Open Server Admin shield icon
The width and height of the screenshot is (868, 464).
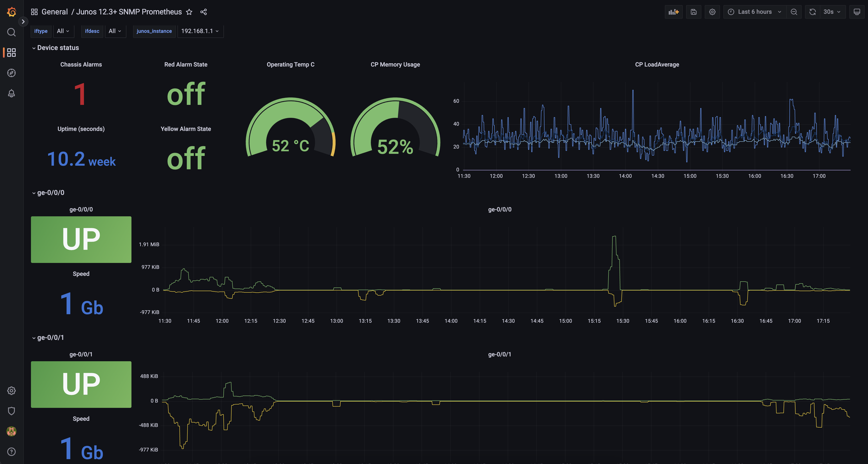(x=11, y=411)
